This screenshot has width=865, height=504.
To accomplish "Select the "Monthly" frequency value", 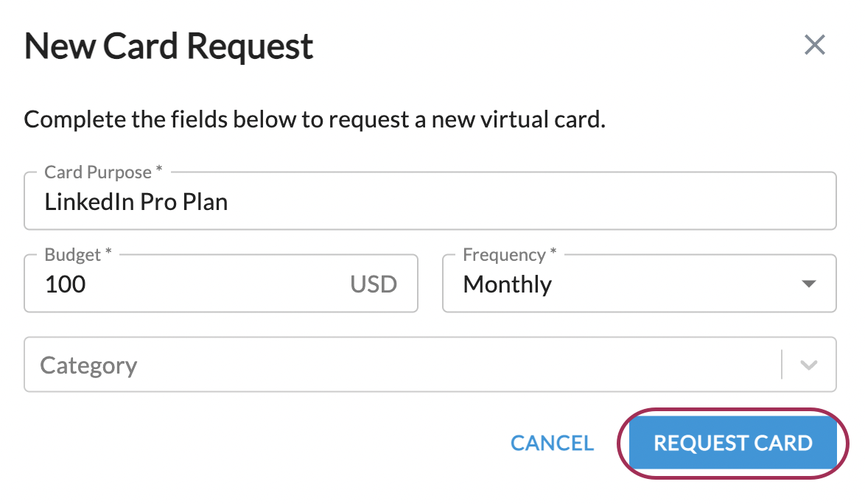I will tap(507, 284).
